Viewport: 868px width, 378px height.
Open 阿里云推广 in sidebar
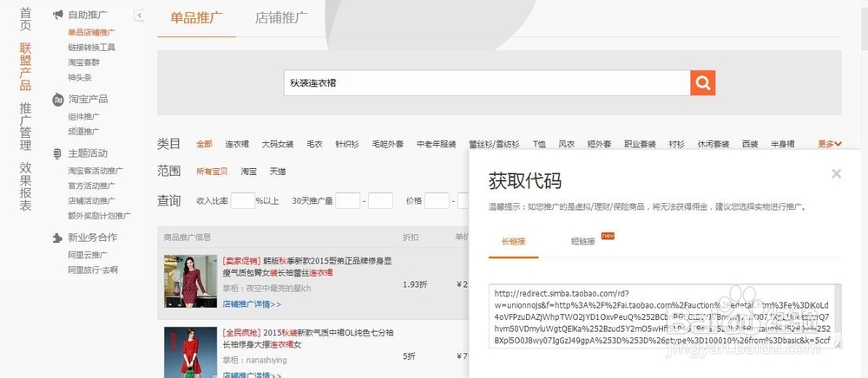click(88, 255)
